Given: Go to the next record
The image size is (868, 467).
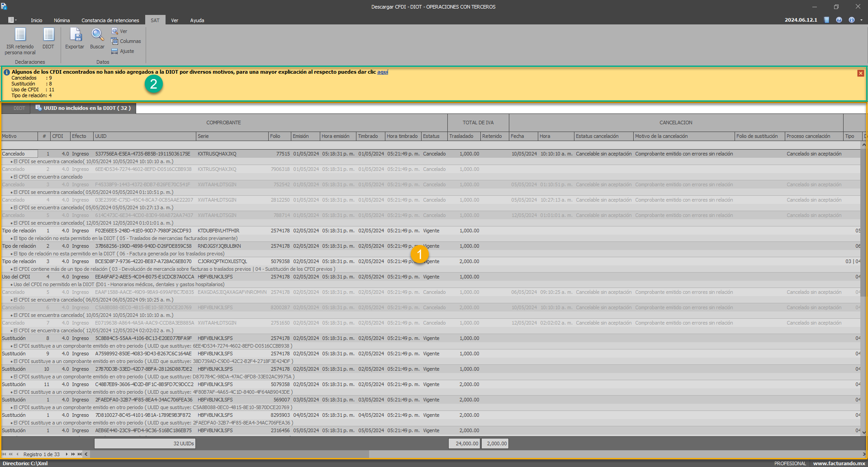Looking at the screenshot, I should coord(66,454).
